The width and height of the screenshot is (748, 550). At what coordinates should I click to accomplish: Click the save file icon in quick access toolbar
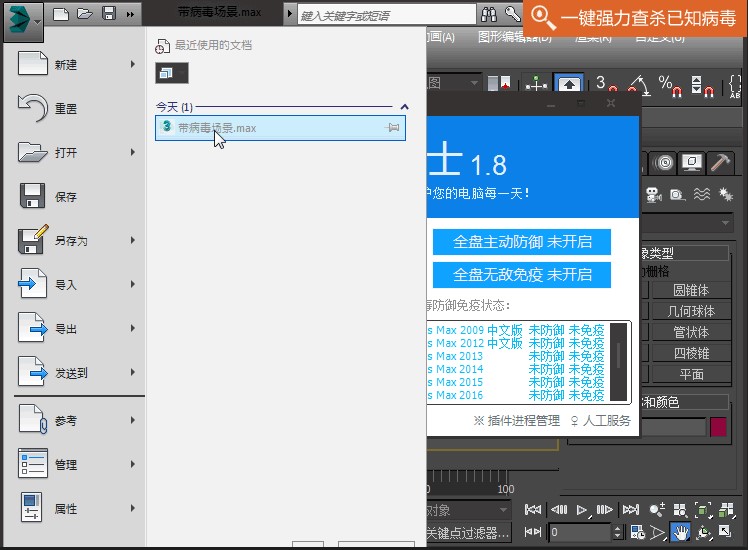coord(109,14)
